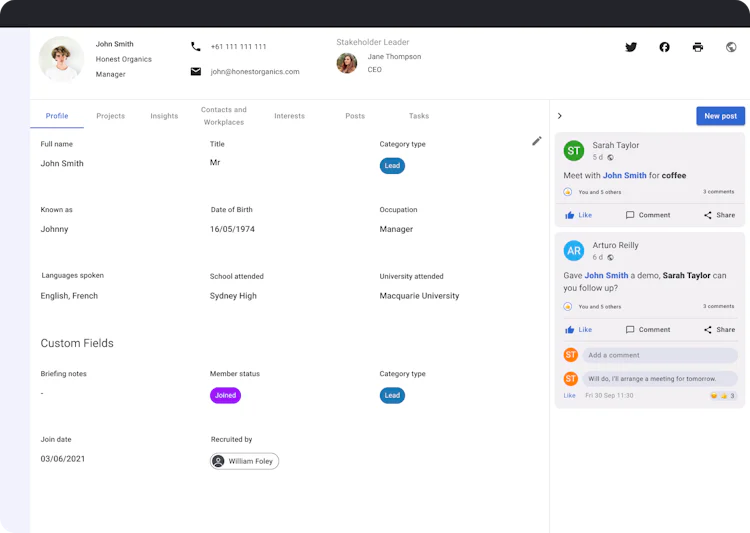750x533 pixels.
Task: Click the print icon
Action: 698,47
